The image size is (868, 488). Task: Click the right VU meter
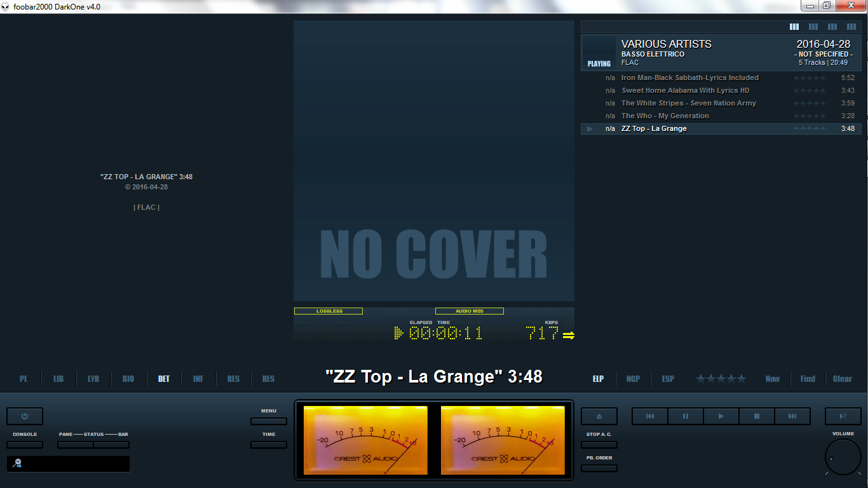click(503, 440)
